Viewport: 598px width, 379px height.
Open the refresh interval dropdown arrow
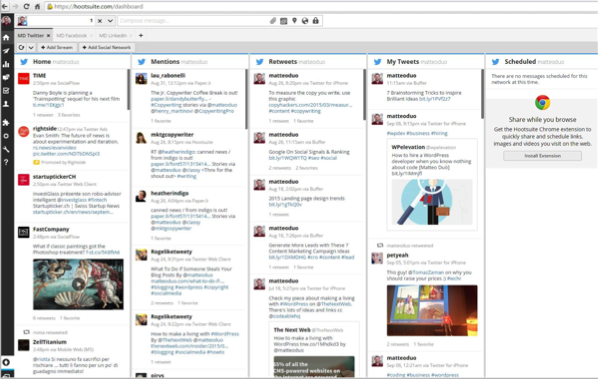(31, 47)
